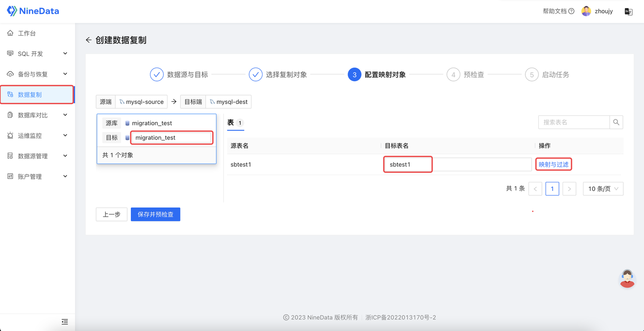Click step 3 circle 配置映射对象

pyautogui.click(x=354, y=75)
